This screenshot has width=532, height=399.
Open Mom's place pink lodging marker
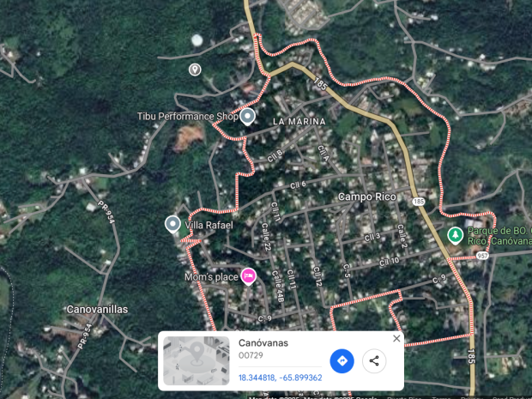[248, 276]
